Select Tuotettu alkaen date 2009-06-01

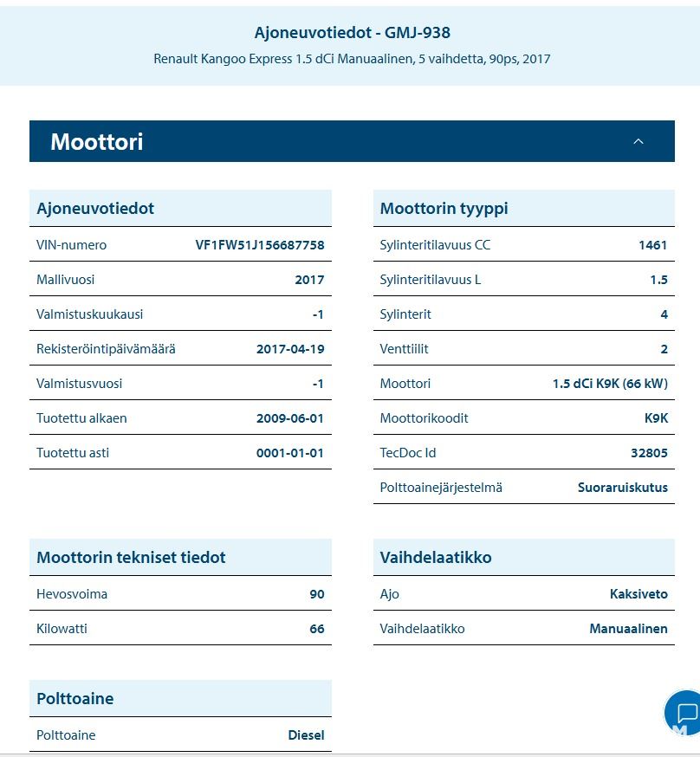[x=290, y=418]
